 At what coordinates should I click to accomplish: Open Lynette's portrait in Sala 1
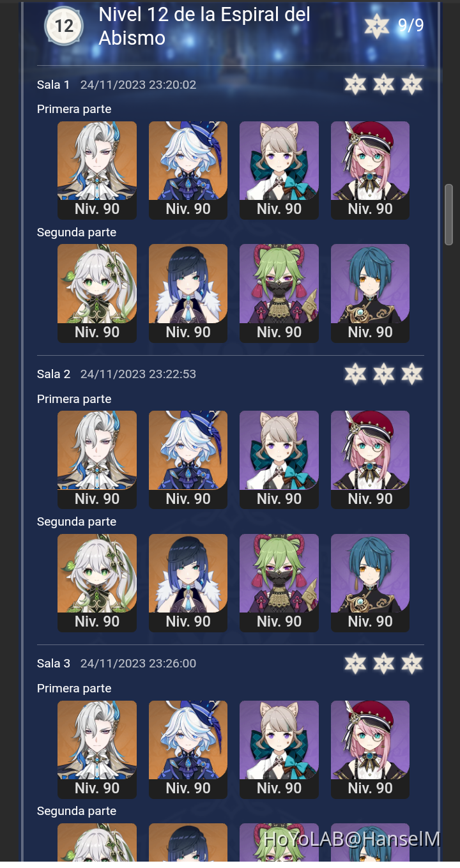[x=279, y=171]
